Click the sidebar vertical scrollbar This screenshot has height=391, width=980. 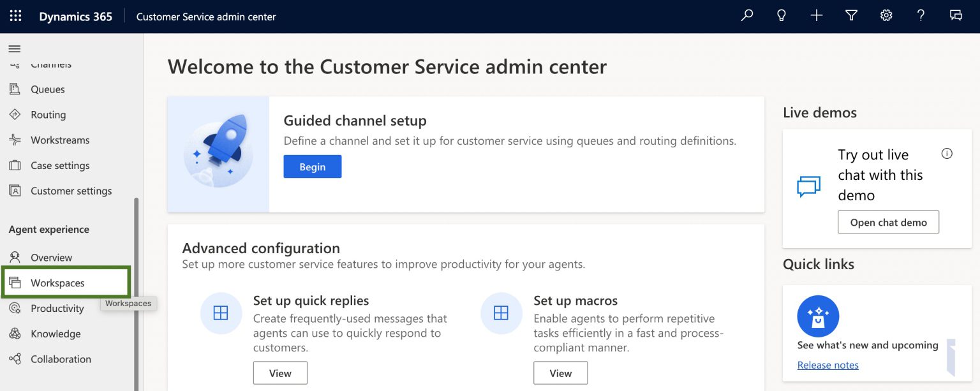136,287
